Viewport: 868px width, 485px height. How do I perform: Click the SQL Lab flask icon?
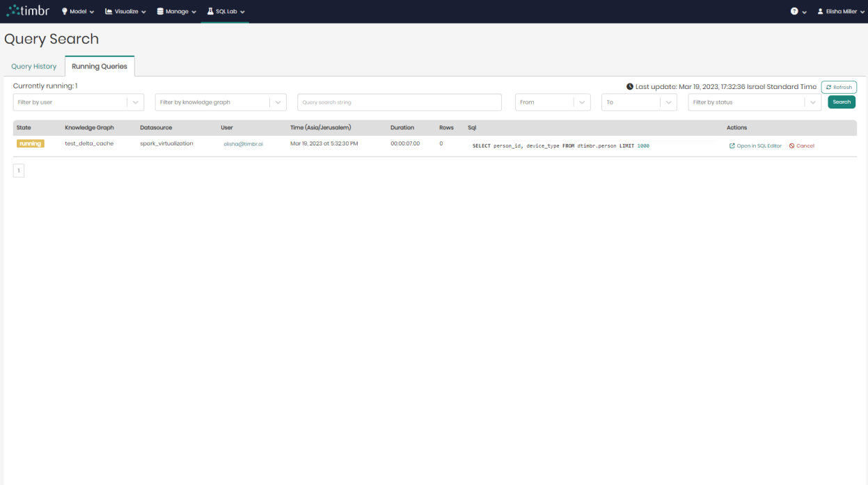point(209,10)
